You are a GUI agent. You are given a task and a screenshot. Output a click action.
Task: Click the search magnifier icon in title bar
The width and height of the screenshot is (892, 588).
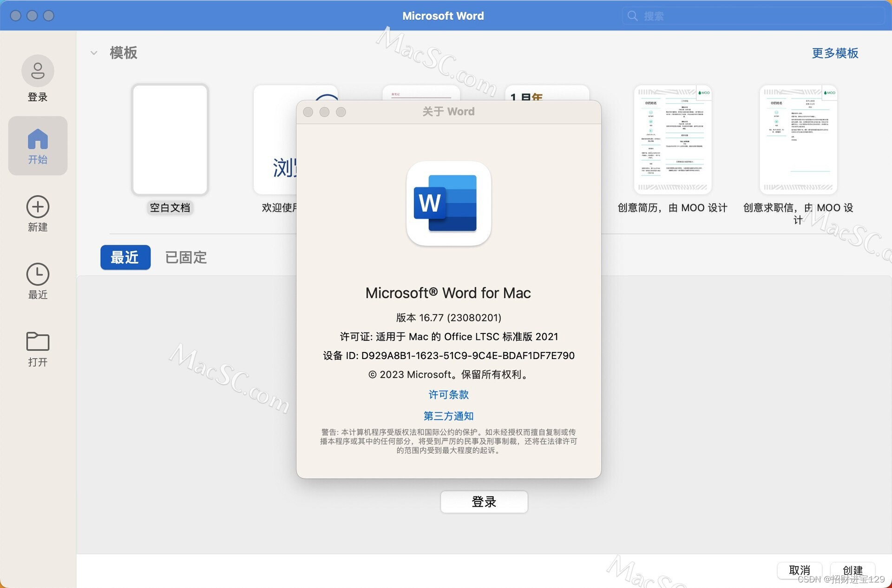click(632, 16)
